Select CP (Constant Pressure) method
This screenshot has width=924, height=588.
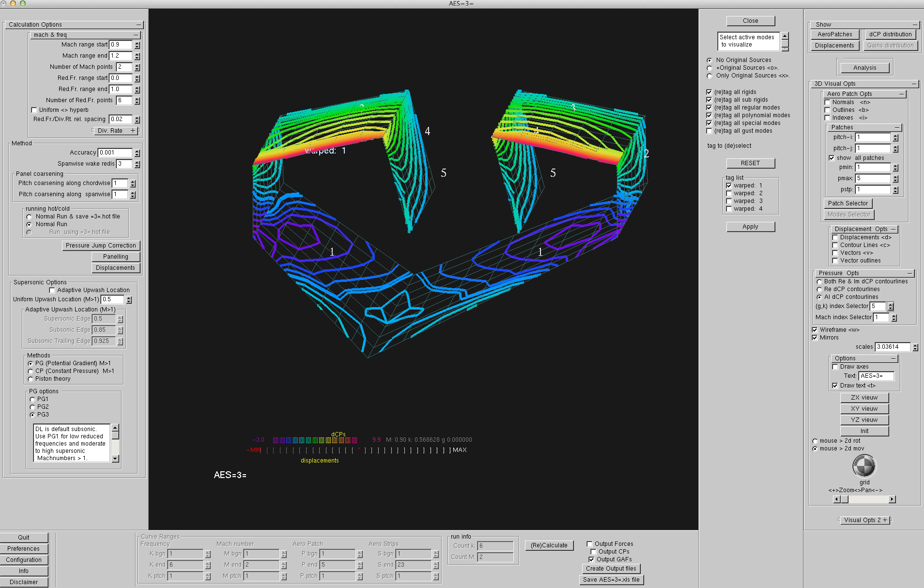[31, 371]
